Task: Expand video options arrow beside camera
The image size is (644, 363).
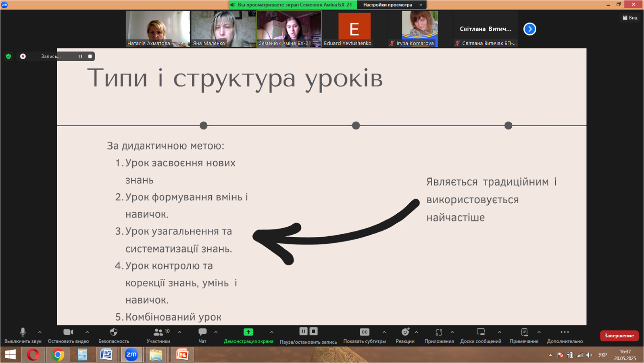Action: [87, 332]
